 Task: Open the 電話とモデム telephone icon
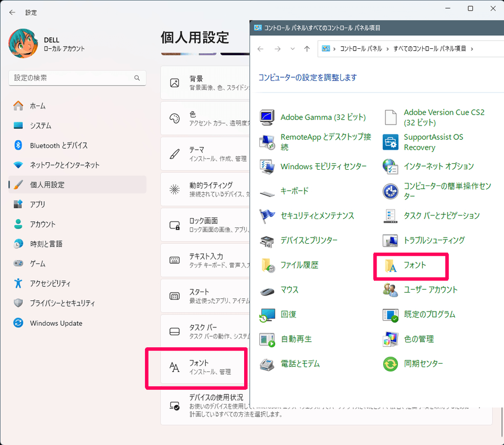pos(267,364)
